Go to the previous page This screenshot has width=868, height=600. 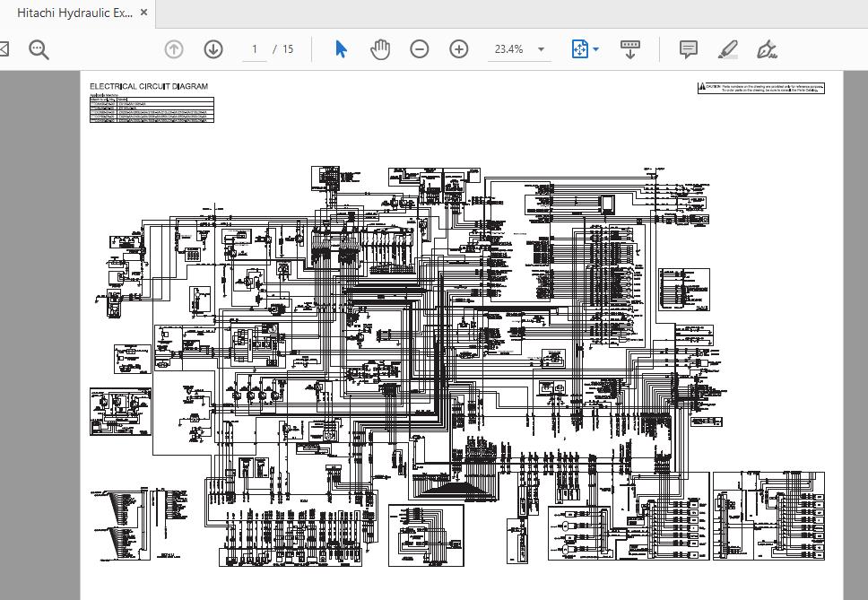pos(174,49)
